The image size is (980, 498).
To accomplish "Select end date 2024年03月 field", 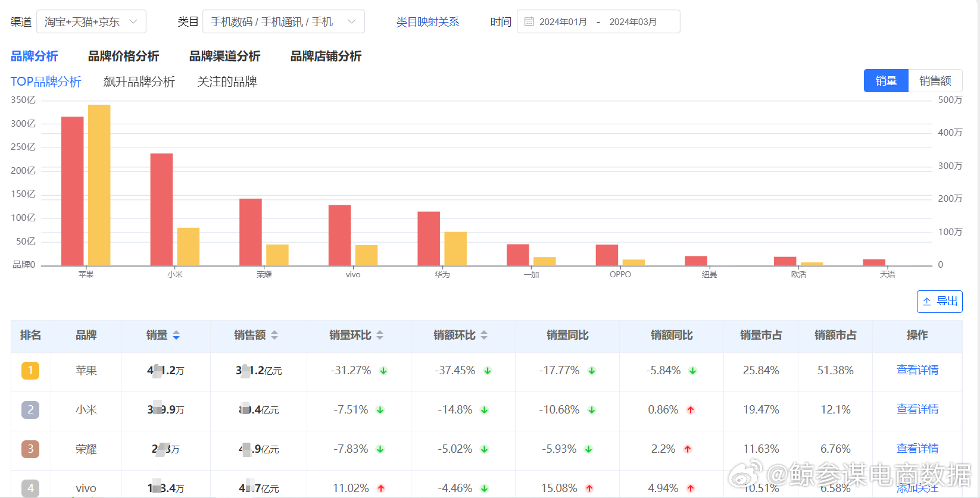I will pos(633,21).
